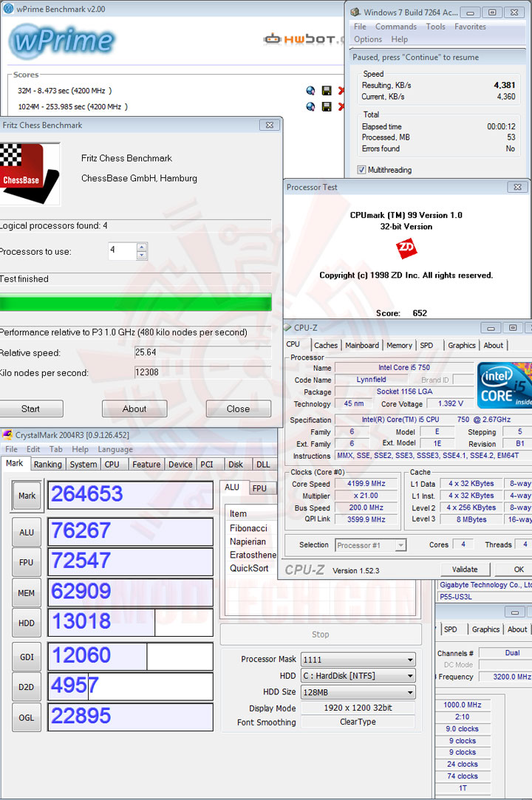The height and width of the screenshot is (800, 532).
Task: Click the Mark button in CrystalMark
Action: point(27,496)
